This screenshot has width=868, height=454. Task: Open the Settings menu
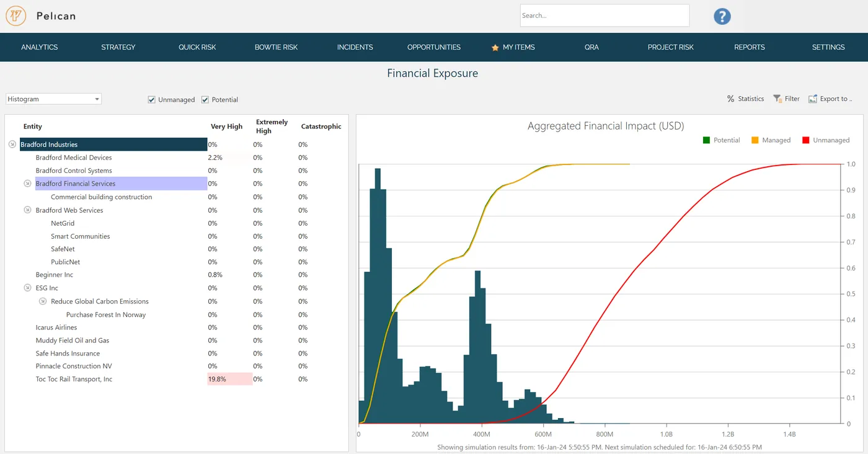pos(828,47)
